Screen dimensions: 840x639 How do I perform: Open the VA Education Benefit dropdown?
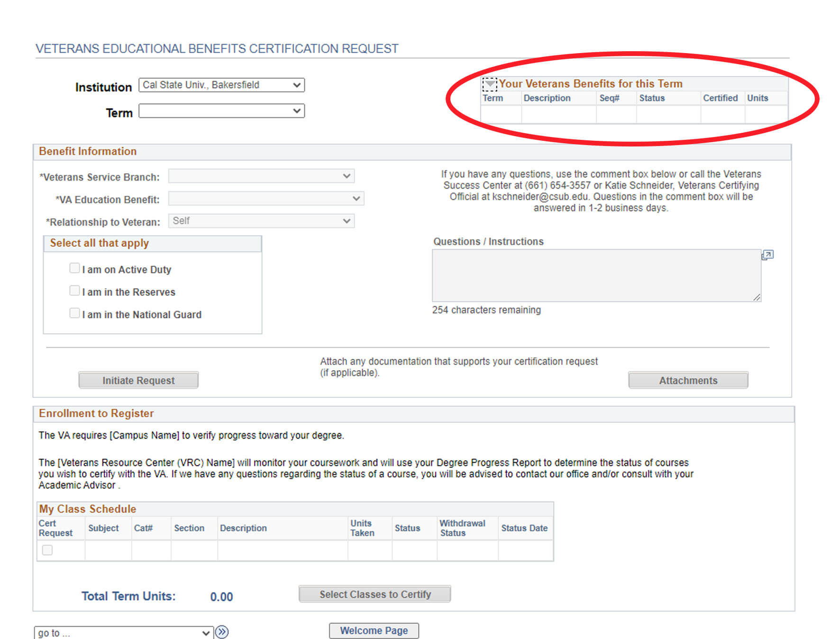[x=266, y=199]
